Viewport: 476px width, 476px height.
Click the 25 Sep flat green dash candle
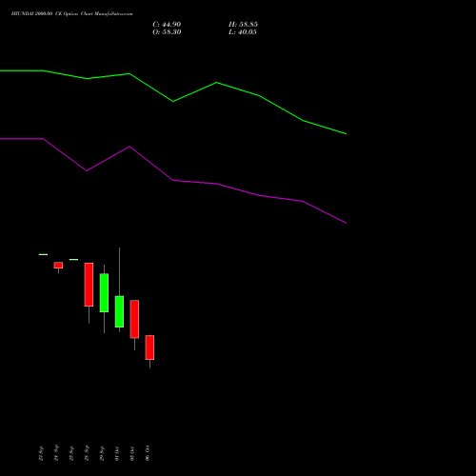(x=73, y=260)
